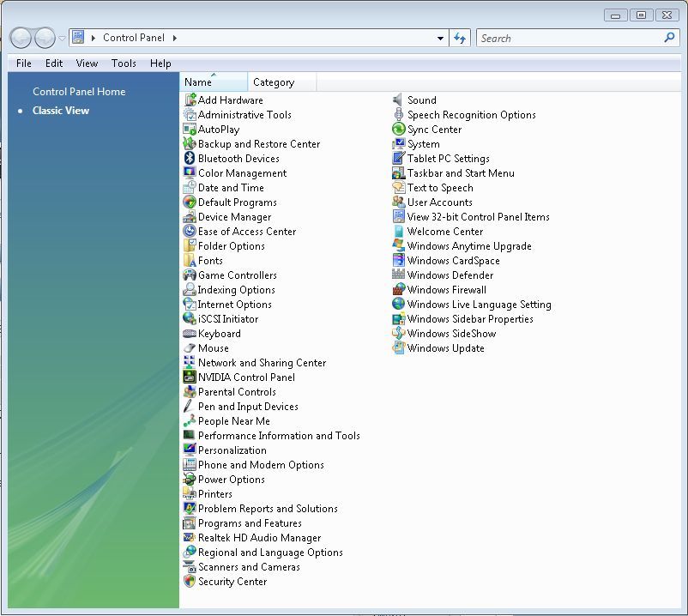Click the Printers icon
The width and height of the screenshot is (688, 616).
[190, 494]
